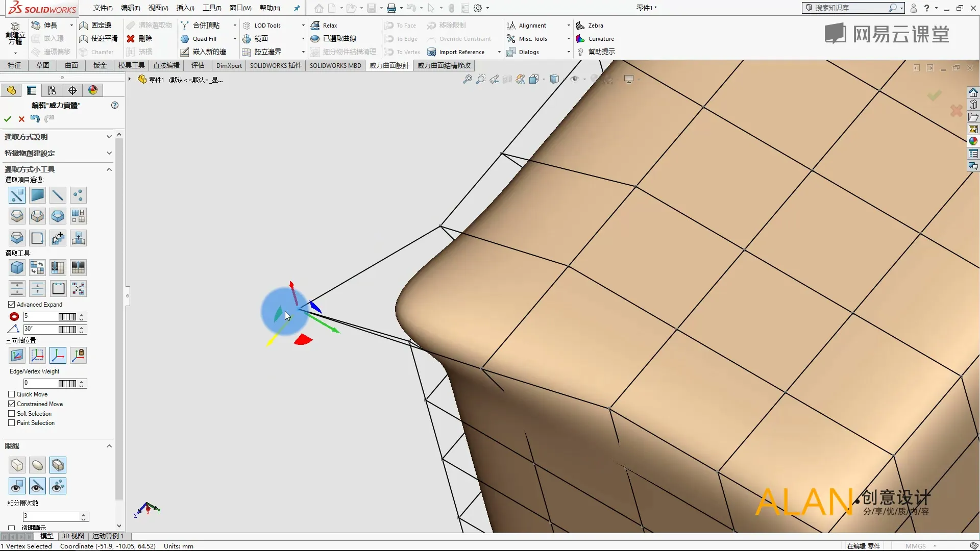This screenshot has height=551, width=980.
Task: Click the green checkmark to accept editing
Action: (x=8, y=119)
